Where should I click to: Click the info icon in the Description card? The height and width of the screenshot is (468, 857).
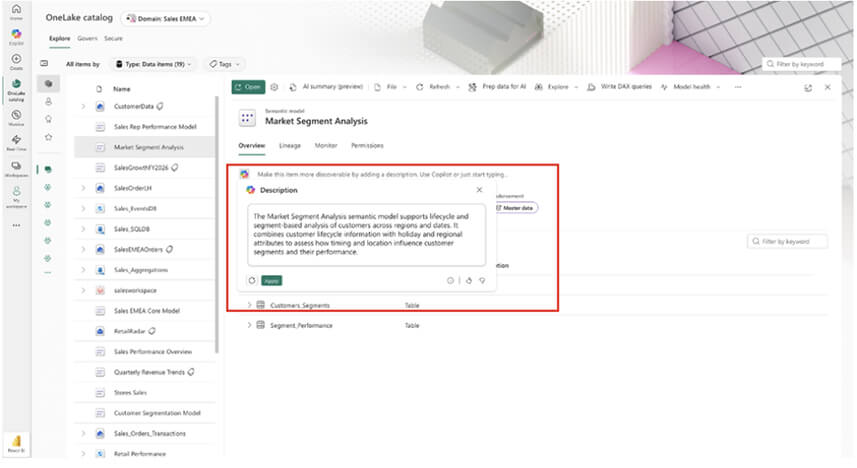(x=450, y=280)
